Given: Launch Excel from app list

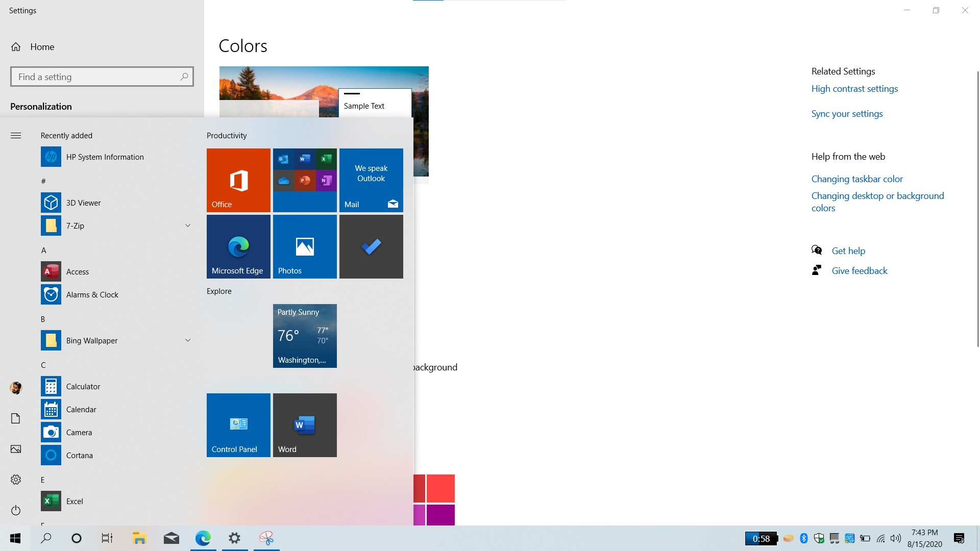Looking at the screenshot, I should coord(117,502).
